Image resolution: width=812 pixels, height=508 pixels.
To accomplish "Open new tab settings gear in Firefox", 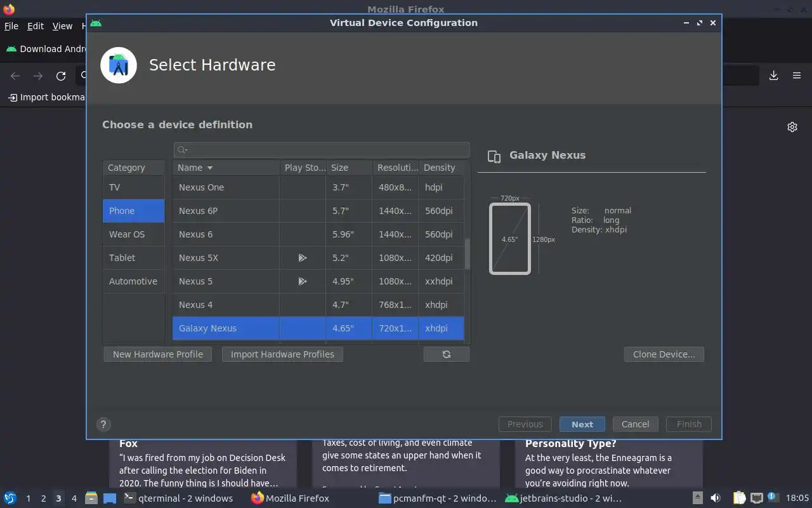I will click(792, 127).
